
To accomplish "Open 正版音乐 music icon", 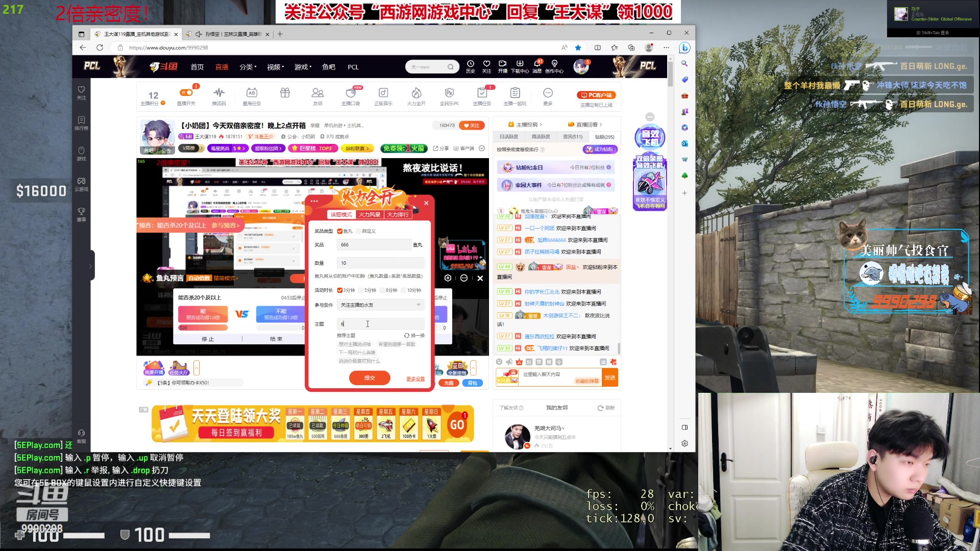I will pyautogui.click(x=383, y=93).
